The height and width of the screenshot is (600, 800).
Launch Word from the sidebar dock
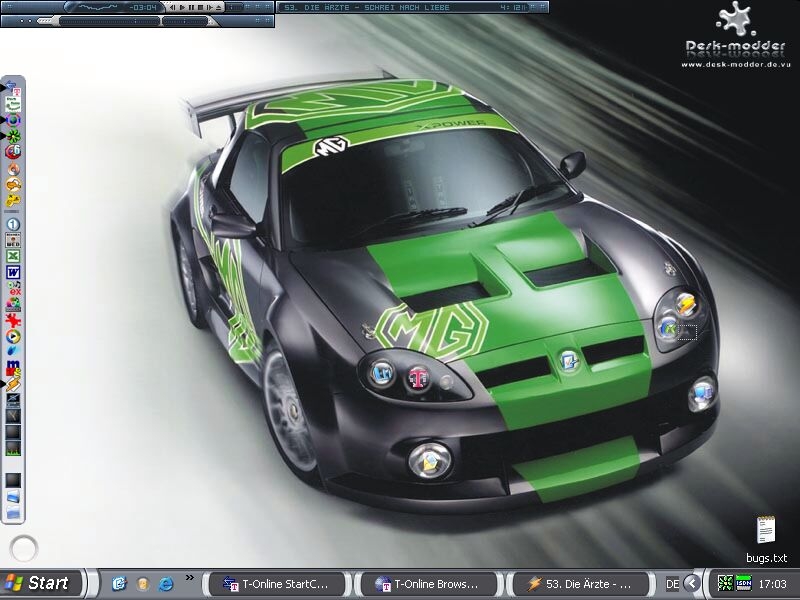click(13, 272)
